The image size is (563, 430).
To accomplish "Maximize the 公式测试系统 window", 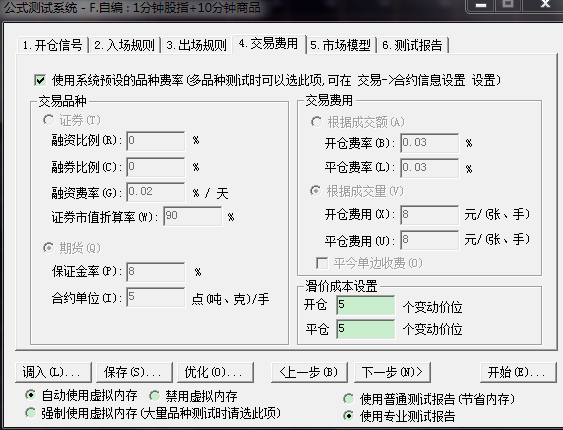I will (507, 5).
